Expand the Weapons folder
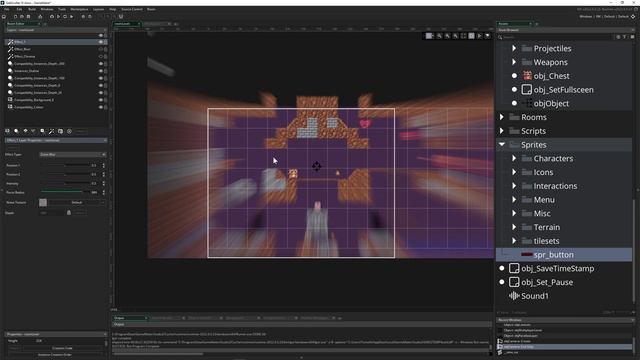 click(514, 62)
